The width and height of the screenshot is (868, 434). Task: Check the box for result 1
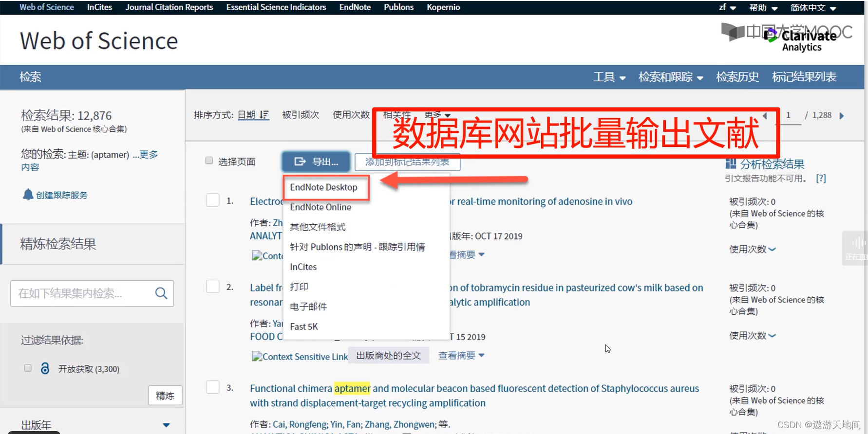[x=213, y=200]
